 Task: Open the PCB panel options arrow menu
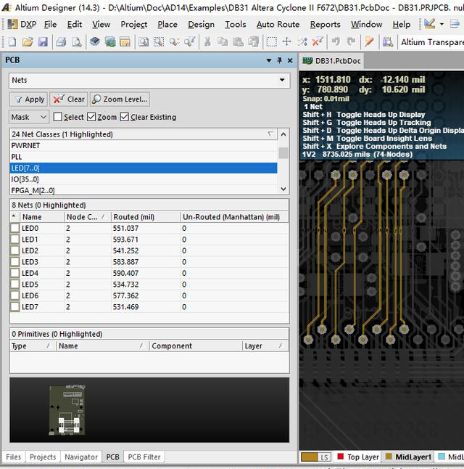(x=269, y=60)
